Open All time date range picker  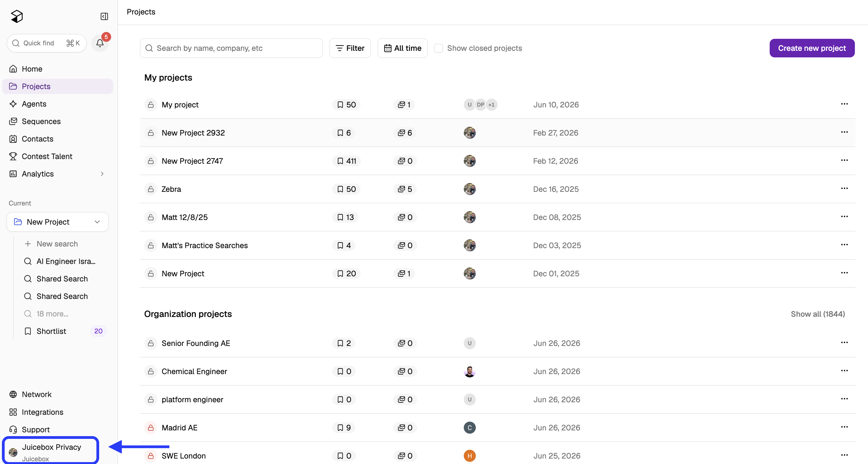pyautogui.click(x=402, y=48)
